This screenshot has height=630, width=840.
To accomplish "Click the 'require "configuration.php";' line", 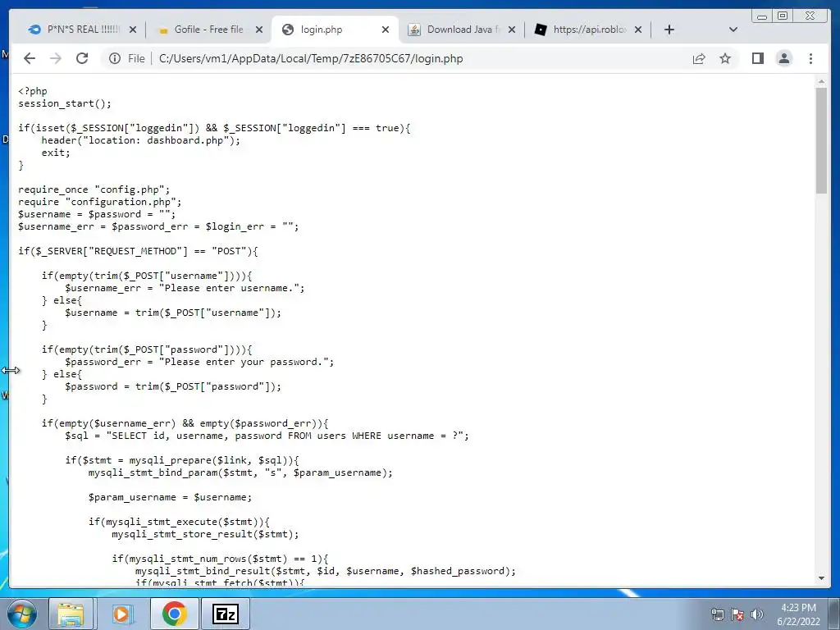I will (99, 202).
